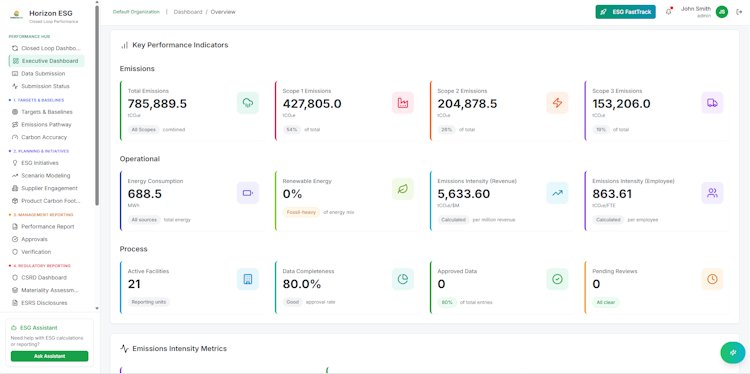Screen dimensions: 750x374
Task: Click the Ask Assistant button
Action: [x=50, y=356]
